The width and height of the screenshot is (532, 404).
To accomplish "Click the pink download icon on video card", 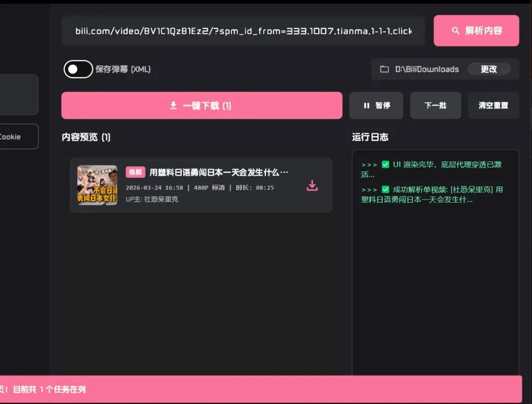I will (x=312, y=185).
